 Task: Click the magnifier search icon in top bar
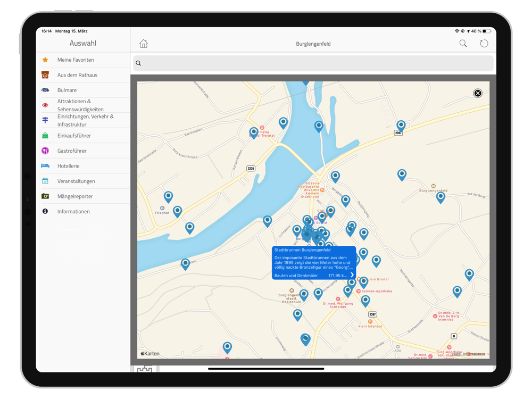coord(463,44)
